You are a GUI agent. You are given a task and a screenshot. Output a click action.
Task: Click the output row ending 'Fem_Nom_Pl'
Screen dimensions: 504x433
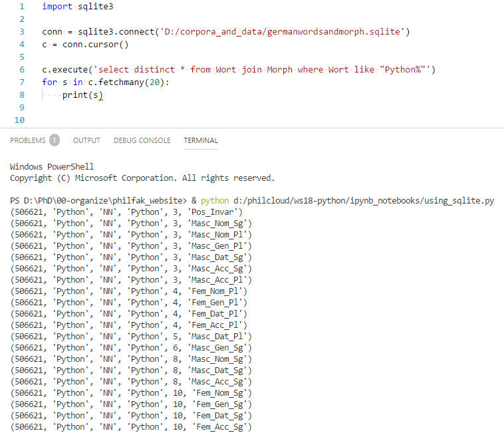coord(128,291)
